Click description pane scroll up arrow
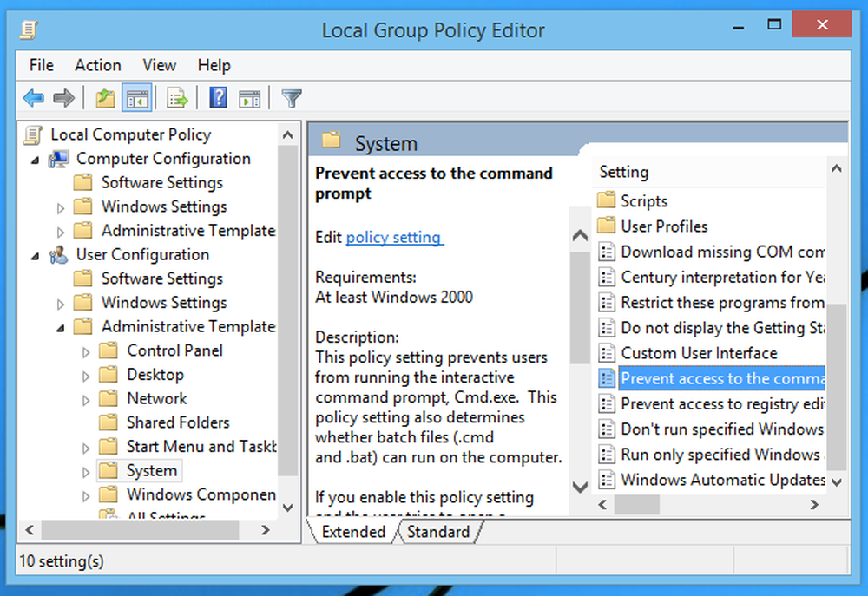Viewport: 868px width, 596px height. pyautogui.click(x=580, y=236)
